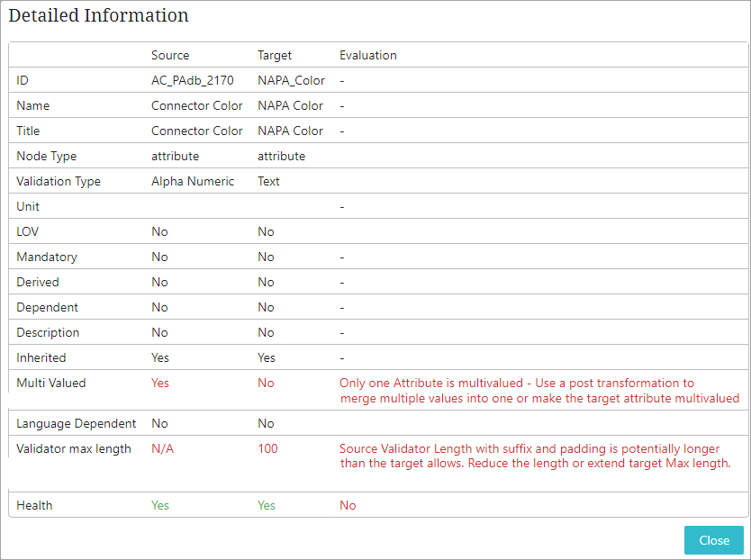Select the target ID NAPA_Color
The height and width of the screenshot is (560, 751).
coord(291,80)
